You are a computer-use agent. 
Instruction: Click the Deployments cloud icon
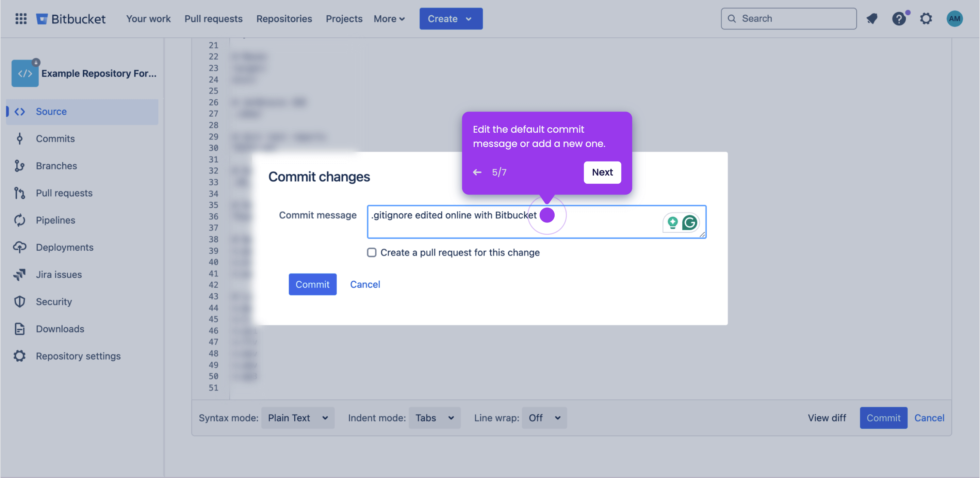tap(20, 247)
